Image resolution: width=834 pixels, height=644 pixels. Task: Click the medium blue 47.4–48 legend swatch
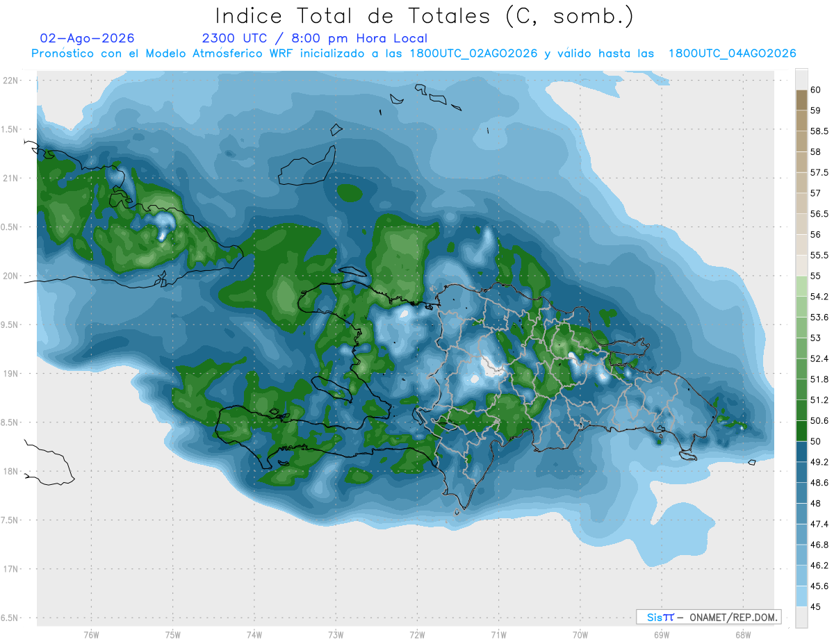point(801,513)
